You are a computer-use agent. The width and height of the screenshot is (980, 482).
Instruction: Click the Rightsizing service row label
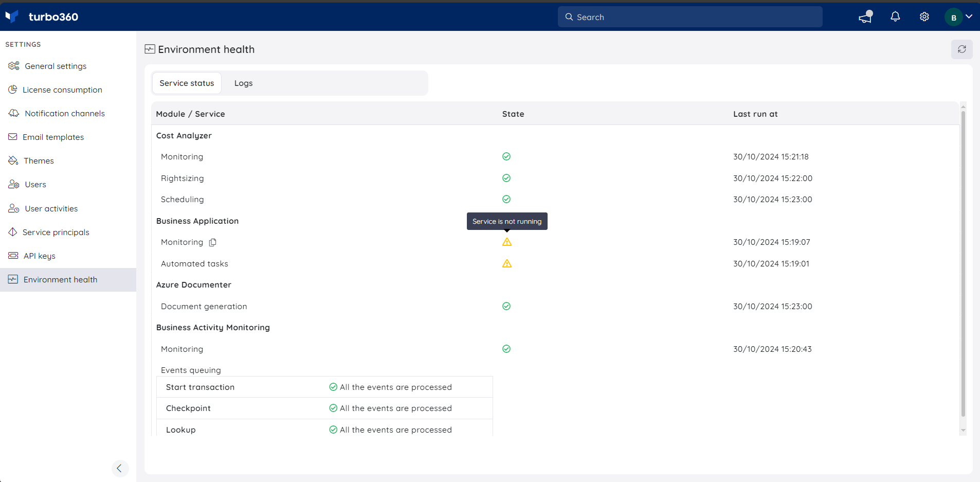pos(182,178)
